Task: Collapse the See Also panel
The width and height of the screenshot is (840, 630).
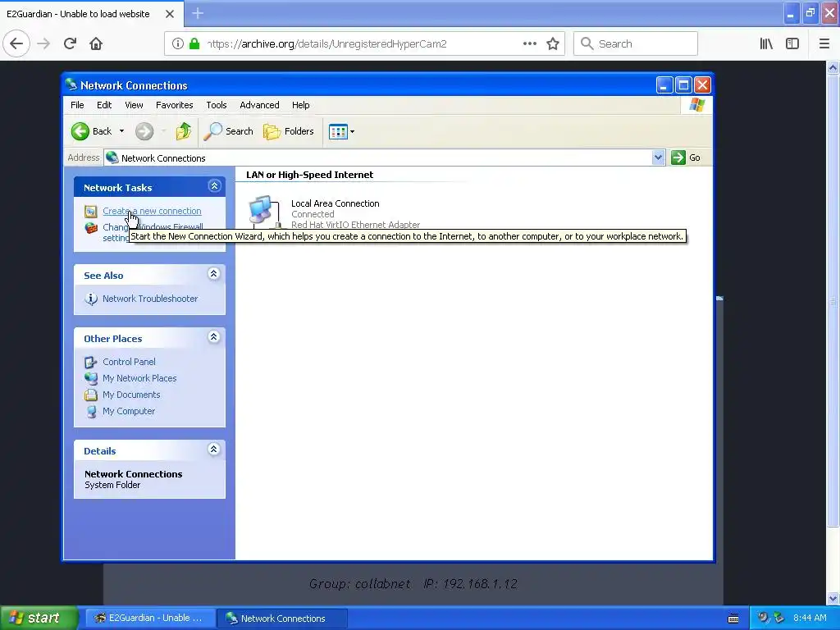Action: click(214, 274)
